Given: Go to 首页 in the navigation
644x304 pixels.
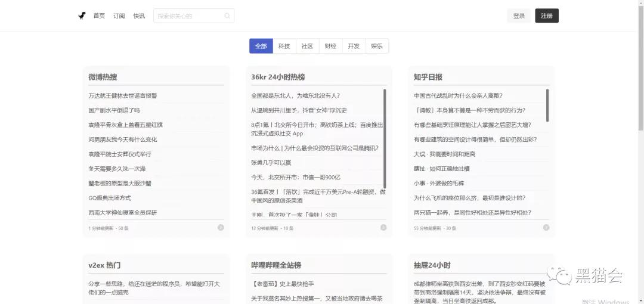Looking at the screenshot, I should point(99,16).
